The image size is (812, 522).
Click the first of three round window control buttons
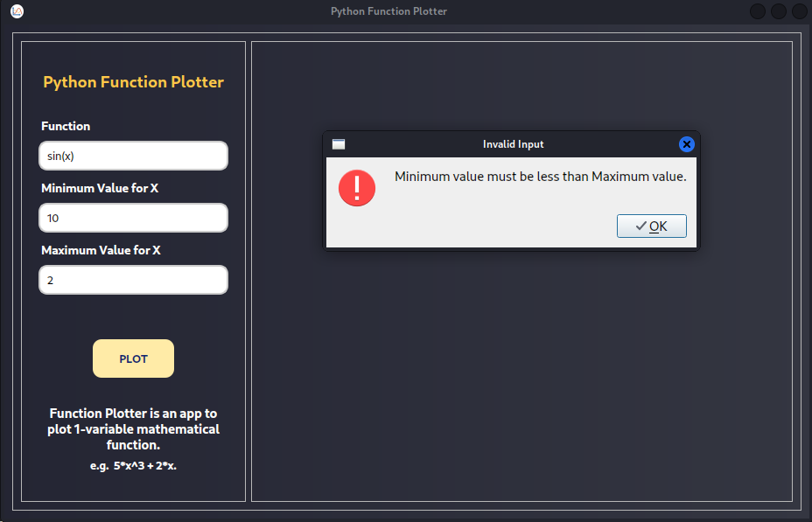[x=758, y=11]
